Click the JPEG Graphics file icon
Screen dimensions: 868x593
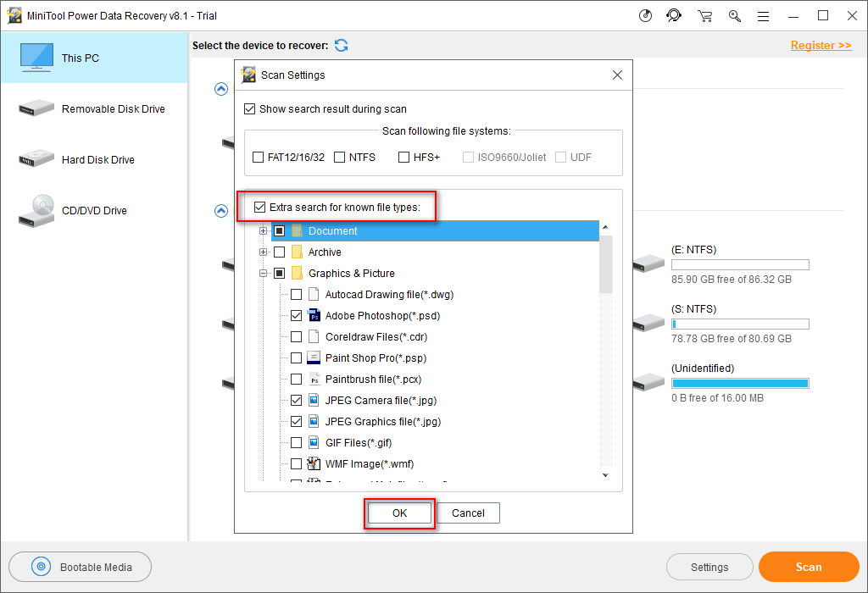pos(314,422)
